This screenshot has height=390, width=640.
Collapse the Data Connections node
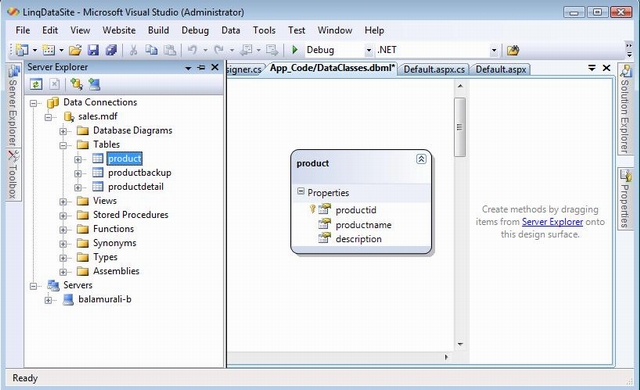click(x=33, y=103)
